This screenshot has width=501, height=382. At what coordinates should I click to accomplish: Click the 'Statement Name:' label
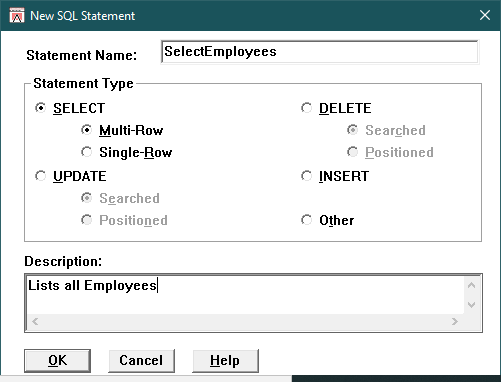82,55
